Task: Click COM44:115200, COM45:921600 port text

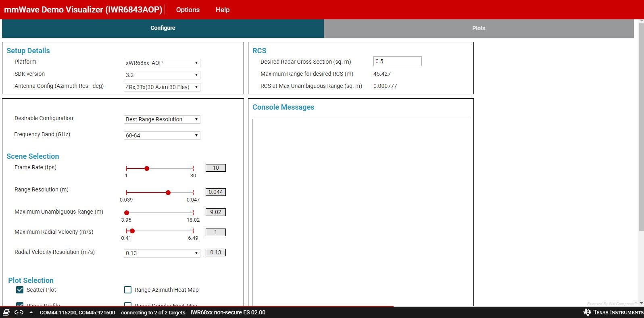Action: (77, 312)
